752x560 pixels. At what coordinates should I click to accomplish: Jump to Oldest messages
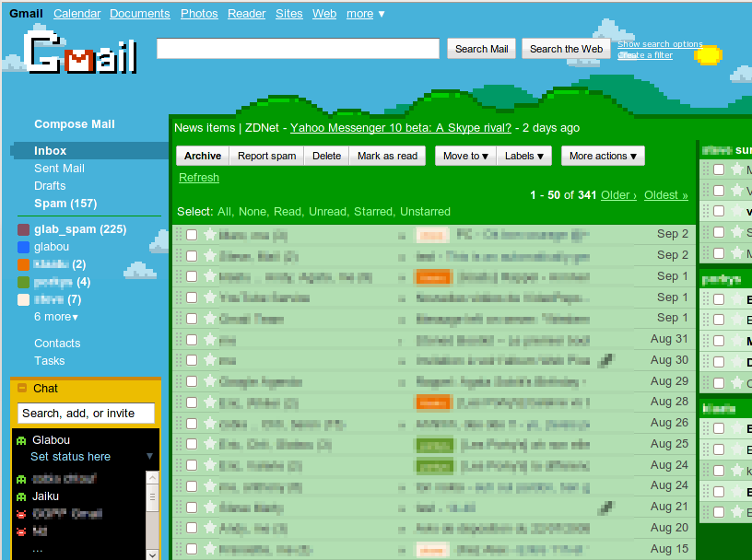(x=665, y=195)
